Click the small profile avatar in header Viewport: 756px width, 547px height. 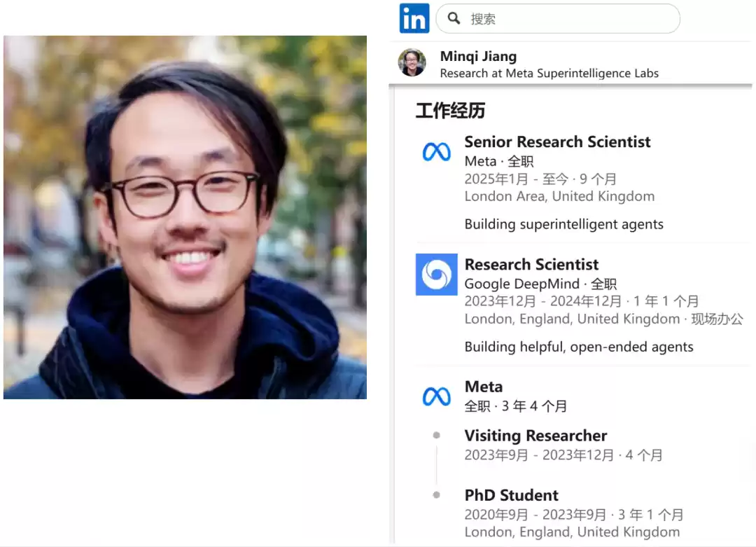412,63
